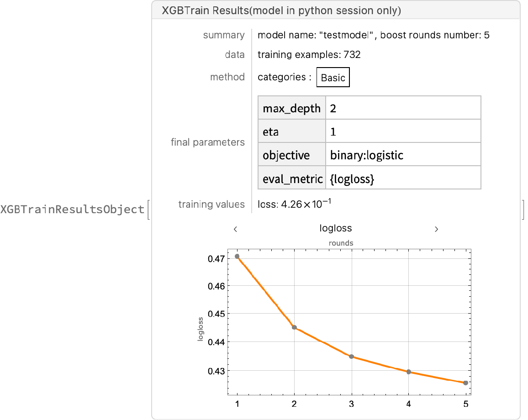Image resolution: width=528 pixels, height=420 pixels.
Task: Click the data point at round 2
Action: pyautogui.click(x=294, y=327)
